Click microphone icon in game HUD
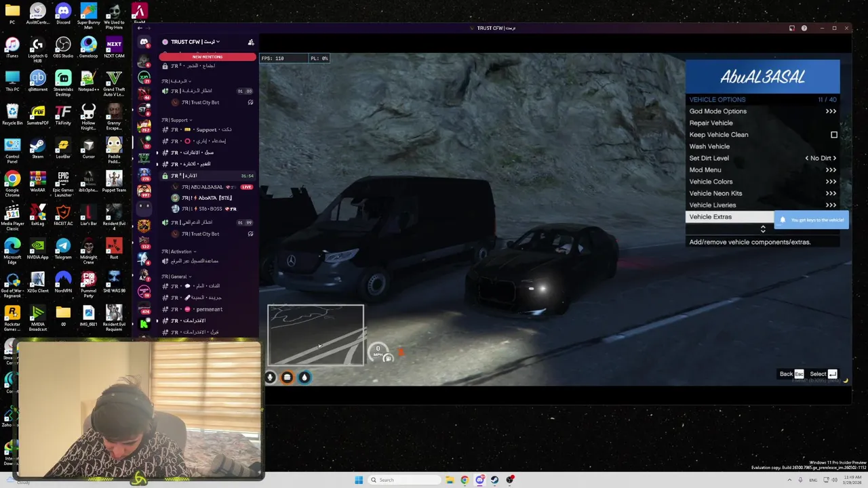The width and height of the screenshot is (868, 488). pos(270,378)
